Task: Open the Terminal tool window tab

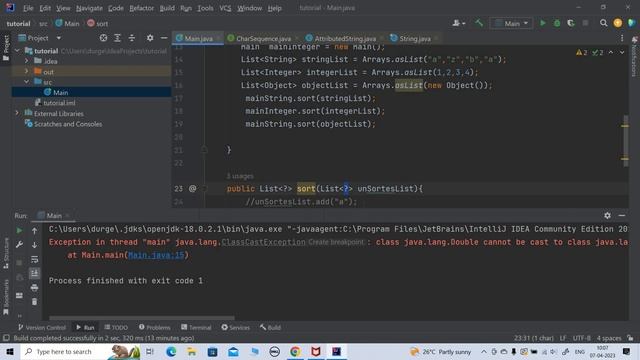Action: (x=196, y=327)
